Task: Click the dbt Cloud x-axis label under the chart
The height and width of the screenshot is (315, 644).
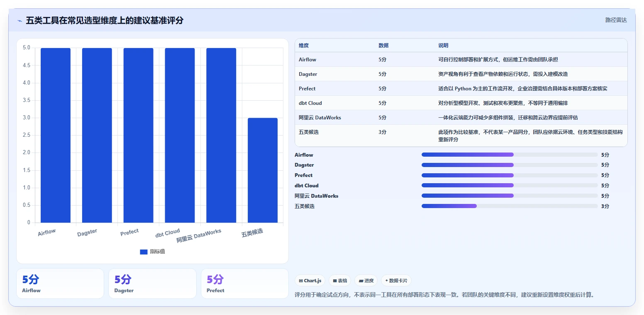Action: pos(168,233)
